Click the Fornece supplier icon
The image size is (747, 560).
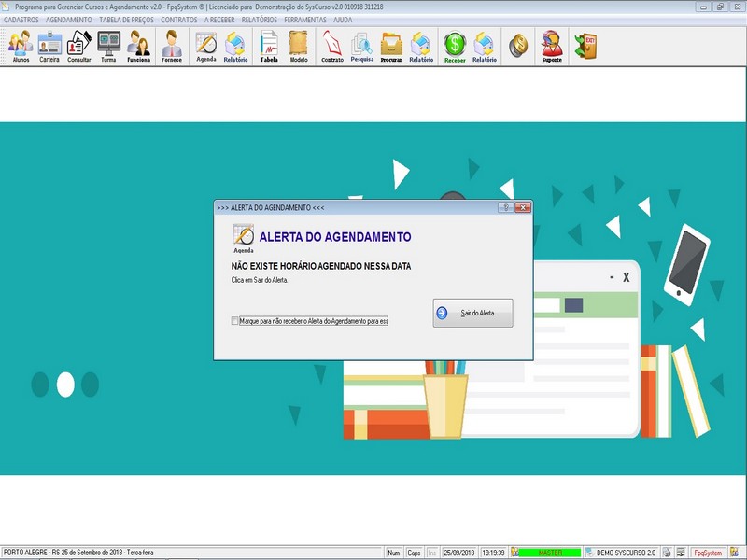coord(172,45)
